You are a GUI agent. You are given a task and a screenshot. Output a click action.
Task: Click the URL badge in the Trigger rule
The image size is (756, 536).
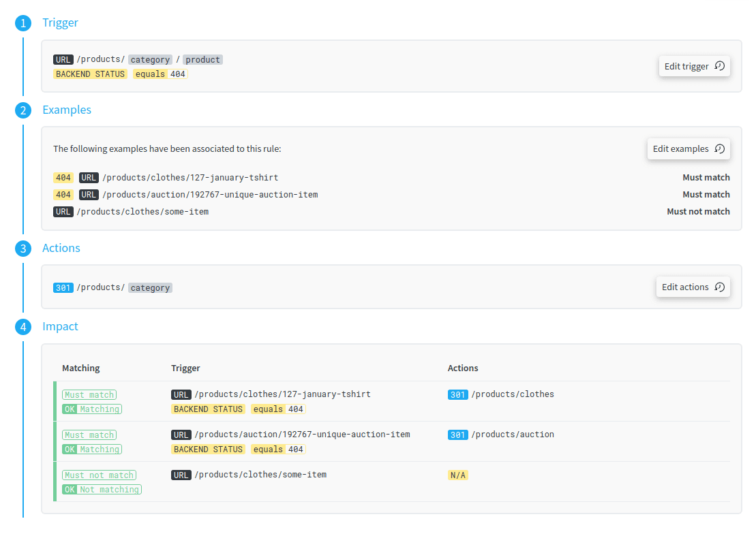(63, 59)
